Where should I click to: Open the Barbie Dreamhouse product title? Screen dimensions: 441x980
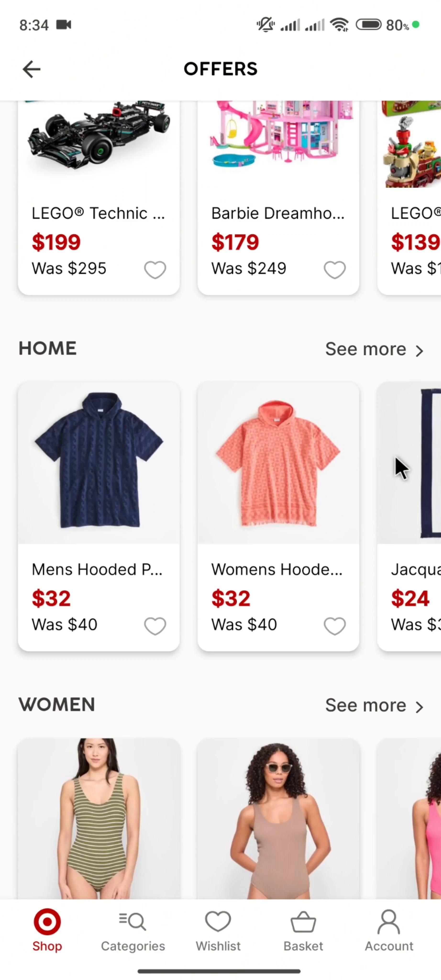(x=277, y=213)
